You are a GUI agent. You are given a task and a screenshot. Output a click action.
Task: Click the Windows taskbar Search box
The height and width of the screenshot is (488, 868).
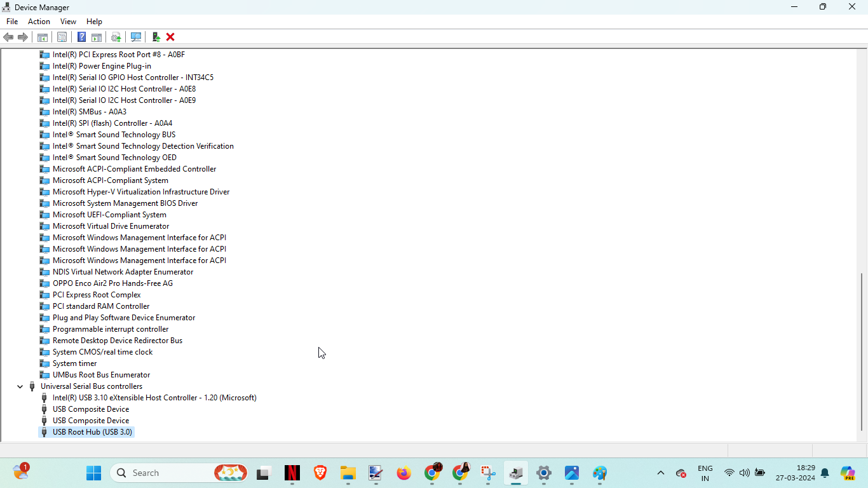[162, 473]
